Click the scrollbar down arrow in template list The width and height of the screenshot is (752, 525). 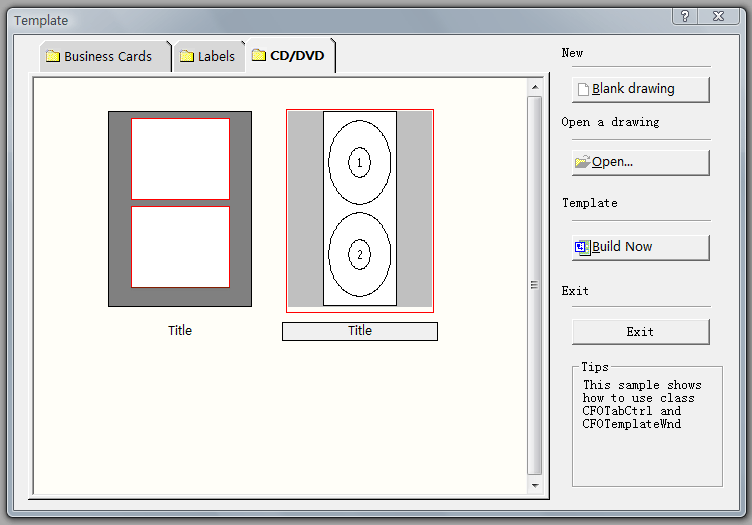535,485
